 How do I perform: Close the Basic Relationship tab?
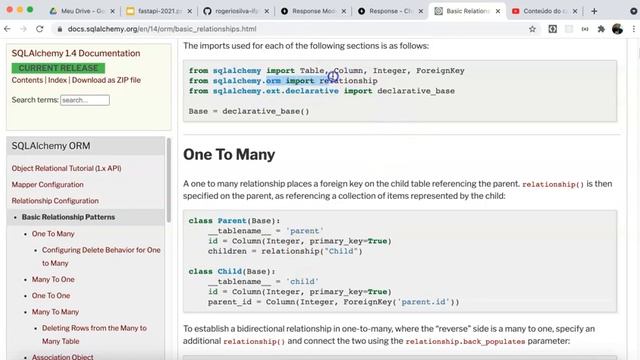point(498,11)
